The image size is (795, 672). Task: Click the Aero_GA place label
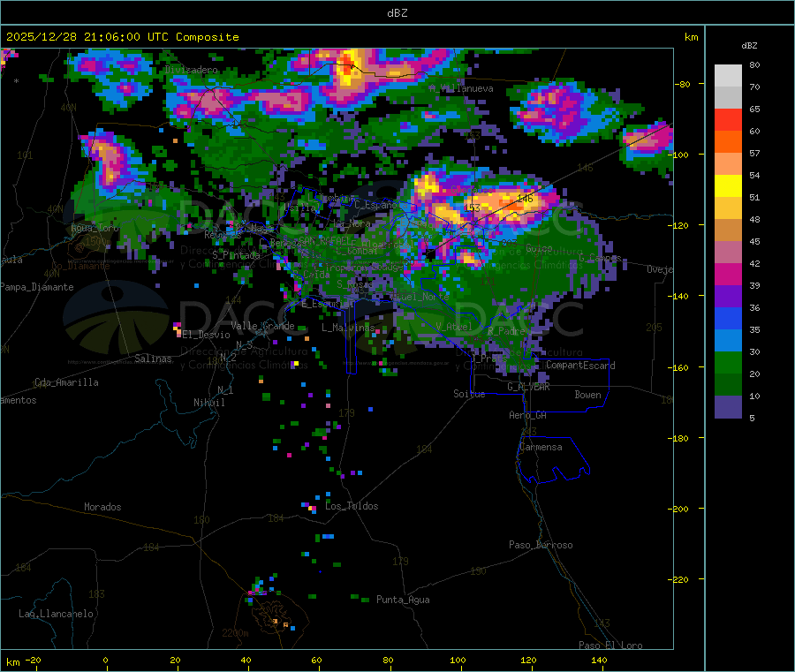pos(527,415)
